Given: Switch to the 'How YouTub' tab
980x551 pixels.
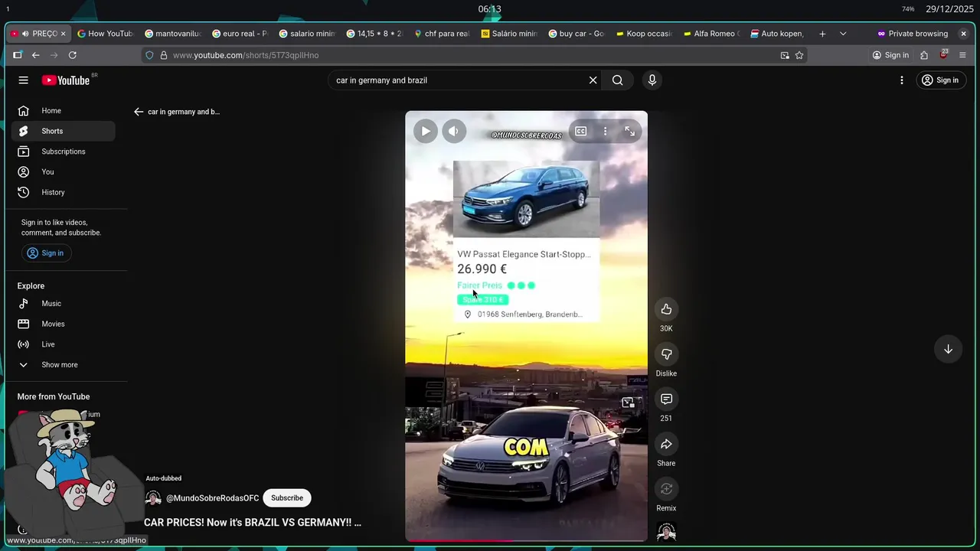Looking at the screenshot, I should pyautogui.click(x=106, y=34).
